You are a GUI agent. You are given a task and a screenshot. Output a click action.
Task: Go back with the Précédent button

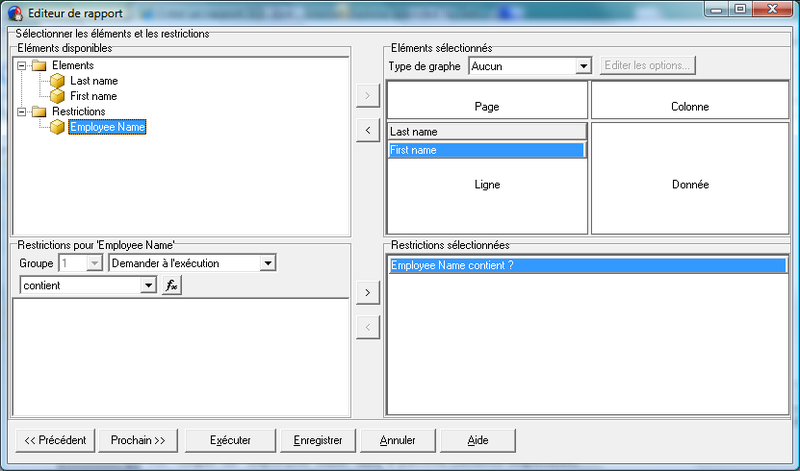(55, 440)
